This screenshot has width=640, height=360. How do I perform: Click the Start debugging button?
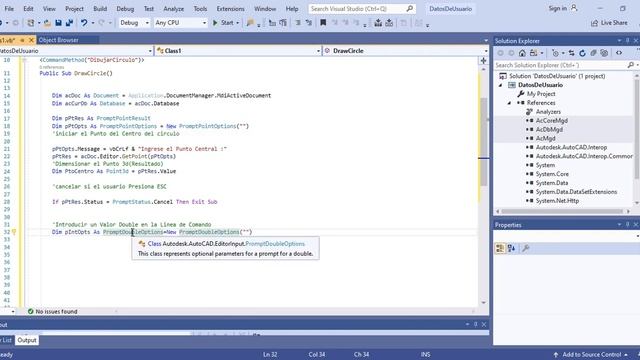pyautogui.click(x=223, y=23)
